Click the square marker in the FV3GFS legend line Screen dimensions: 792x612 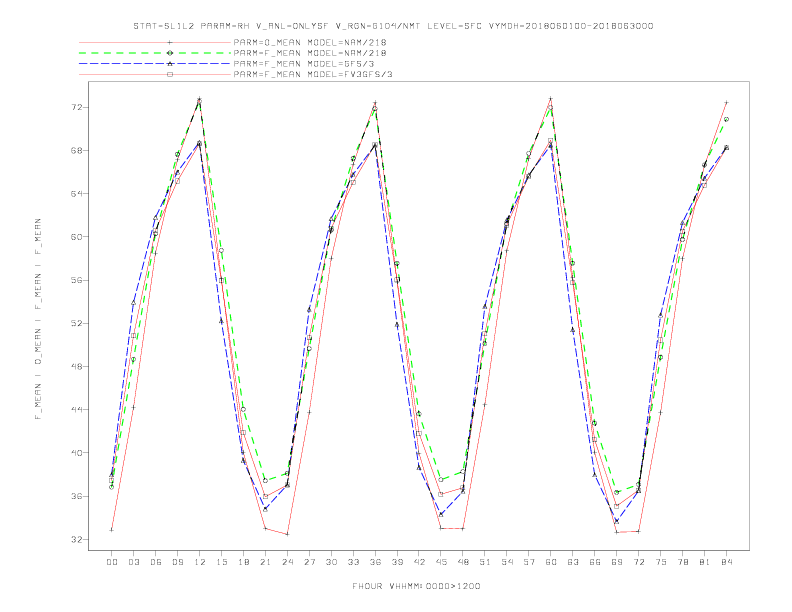170,74
